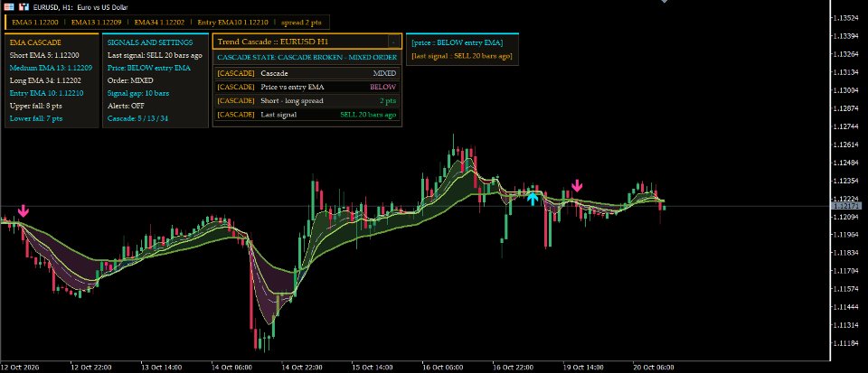
Task: Click the 'Price: BELOW entry EMA' line
Action: (x=148, y=68)
